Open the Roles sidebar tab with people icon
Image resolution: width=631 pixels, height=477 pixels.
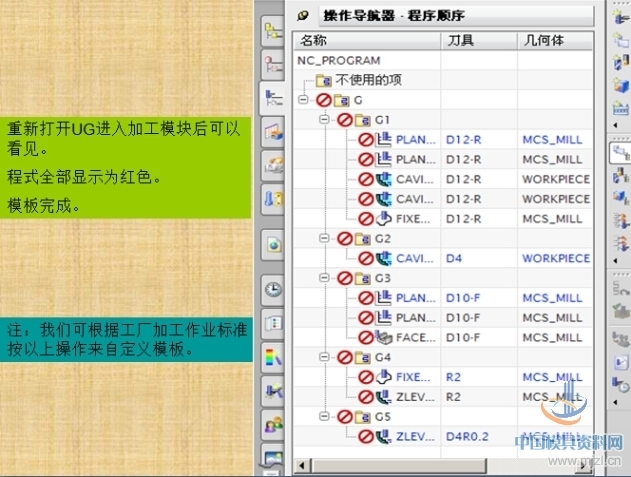[x=272, y=425]
